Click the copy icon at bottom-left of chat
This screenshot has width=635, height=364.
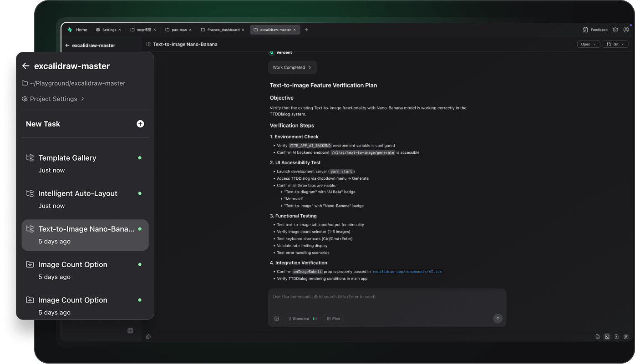(x=148, y=337)
